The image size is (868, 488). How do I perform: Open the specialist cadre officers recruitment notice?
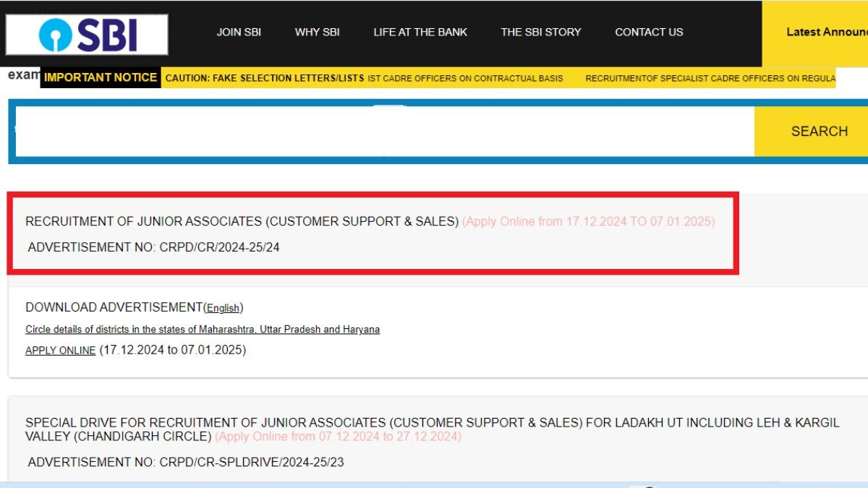coord(710,78)
